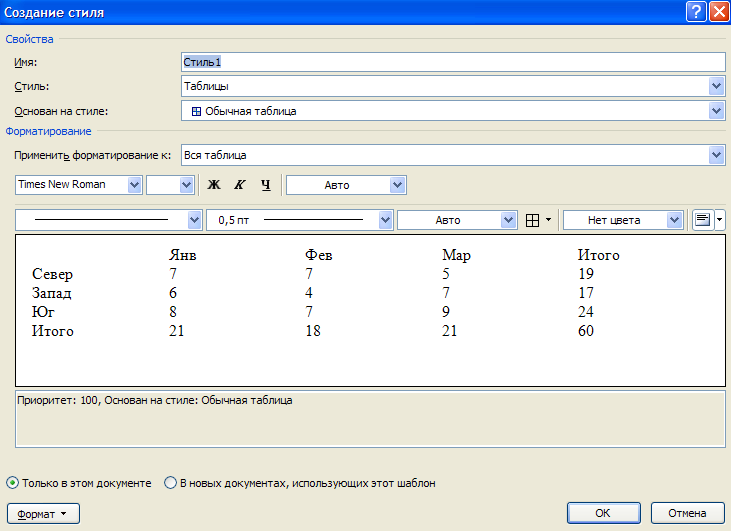Open the borders icon's dropdown arrow

pos(549,220)
